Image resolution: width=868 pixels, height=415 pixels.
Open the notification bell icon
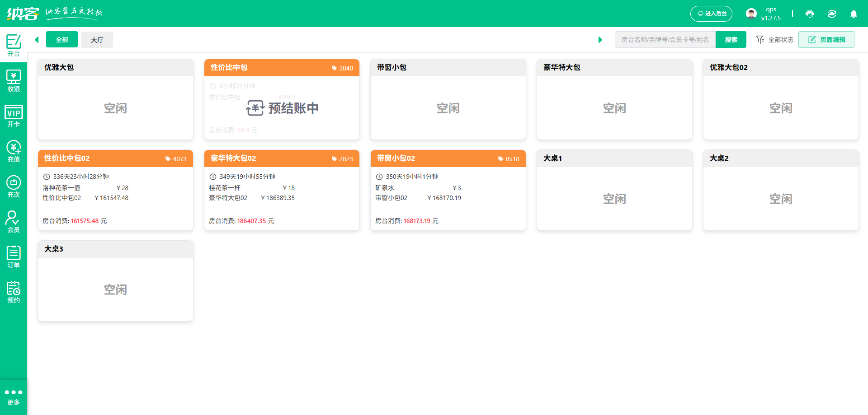[x=854, y=14]
